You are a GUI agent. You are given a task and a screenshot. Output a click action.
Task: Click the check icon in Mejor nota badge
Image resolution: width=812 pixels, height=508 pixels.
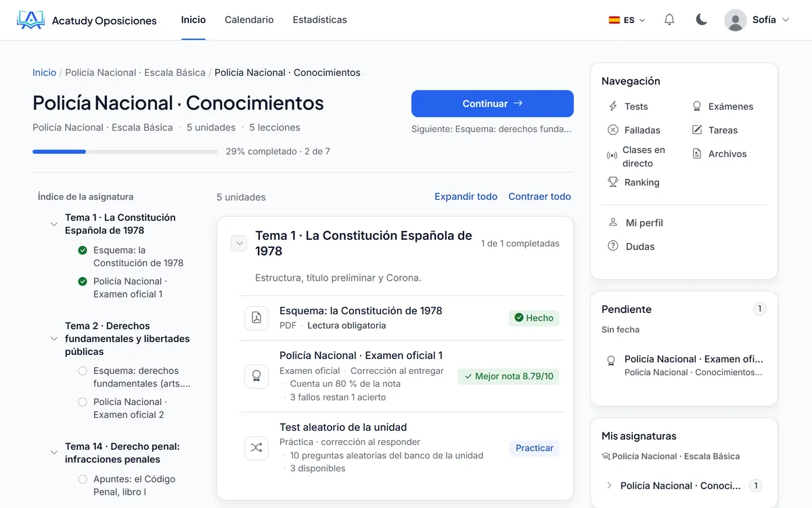coord(468,376)
